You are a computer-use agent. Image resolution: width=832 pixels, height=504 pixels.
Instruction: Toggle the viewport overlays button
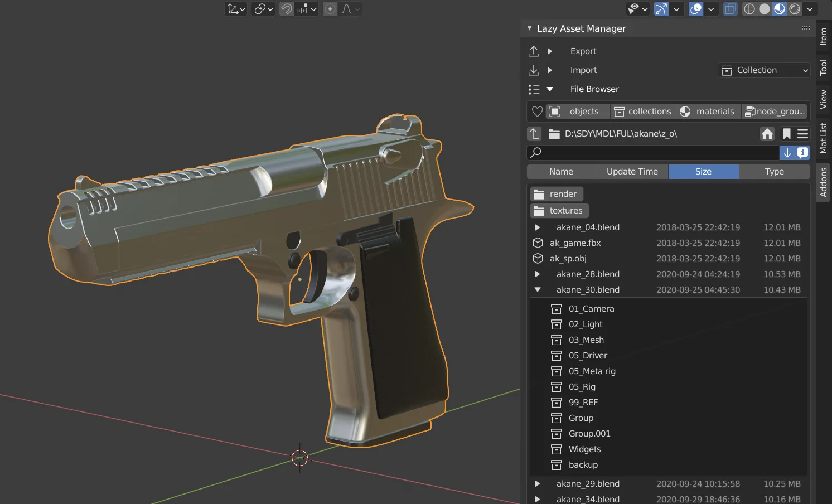(695, 9)
